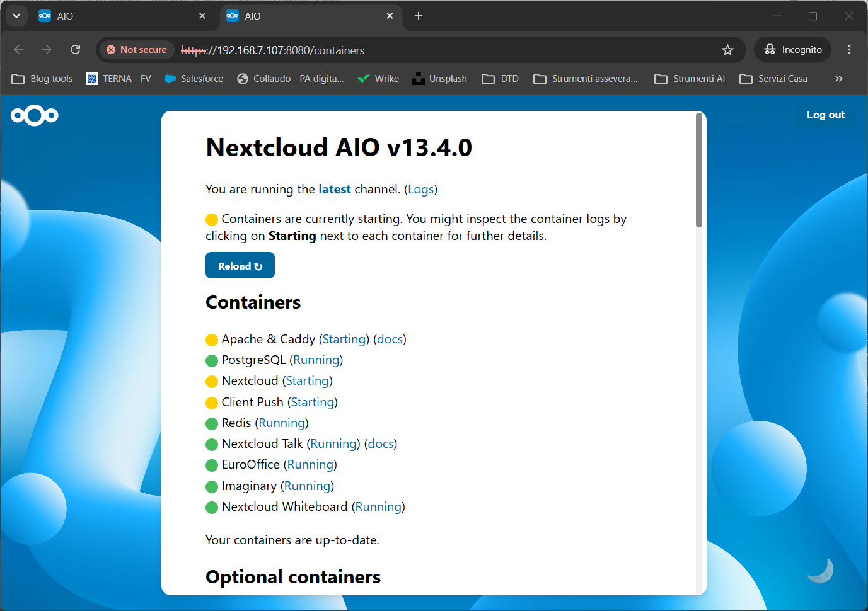
Task: Open the Collaudo - PA digitale bookmark
Action: click(291, 79)
